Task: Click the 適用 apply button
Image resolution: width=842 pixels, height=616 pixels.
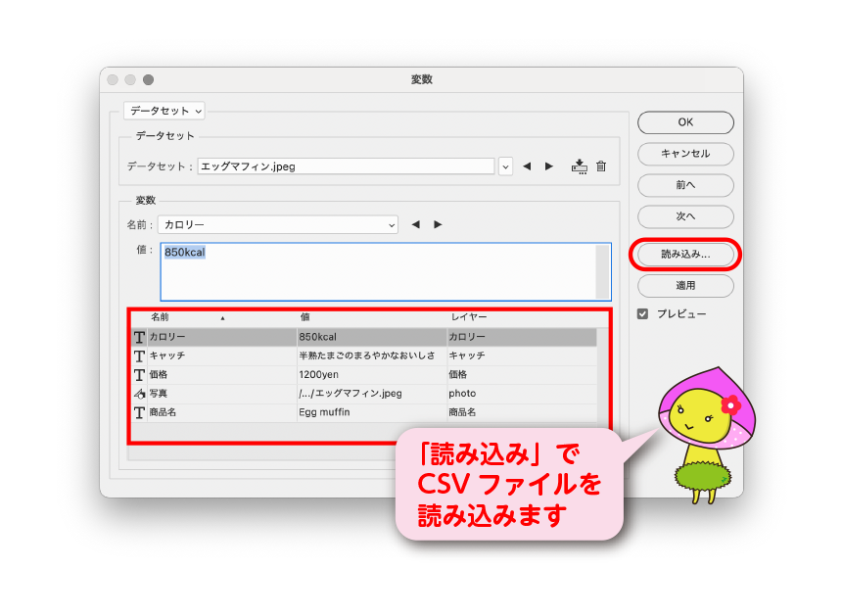Action: click(x=685, y=286)
